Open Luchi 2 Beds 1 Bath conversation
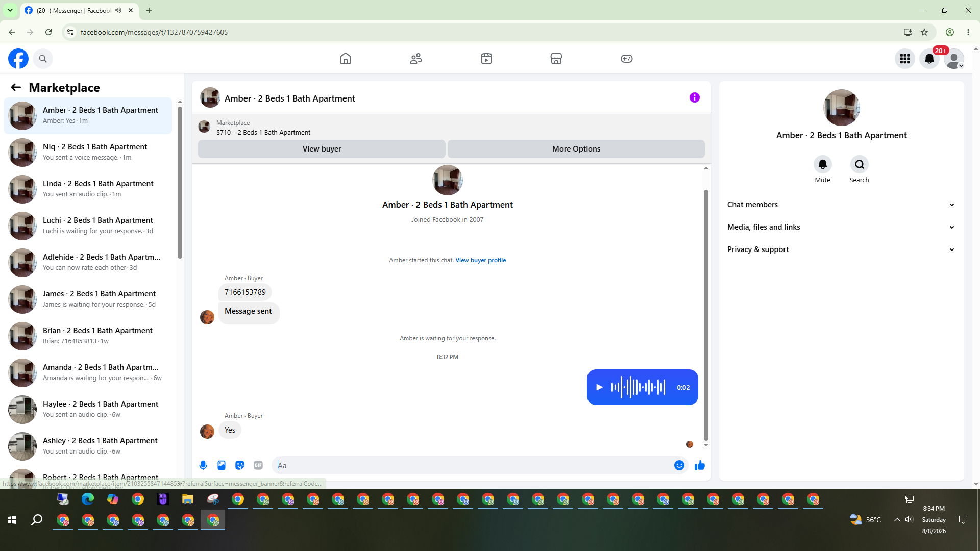This screenshot has height=551, width=980. tap(88, 226)
